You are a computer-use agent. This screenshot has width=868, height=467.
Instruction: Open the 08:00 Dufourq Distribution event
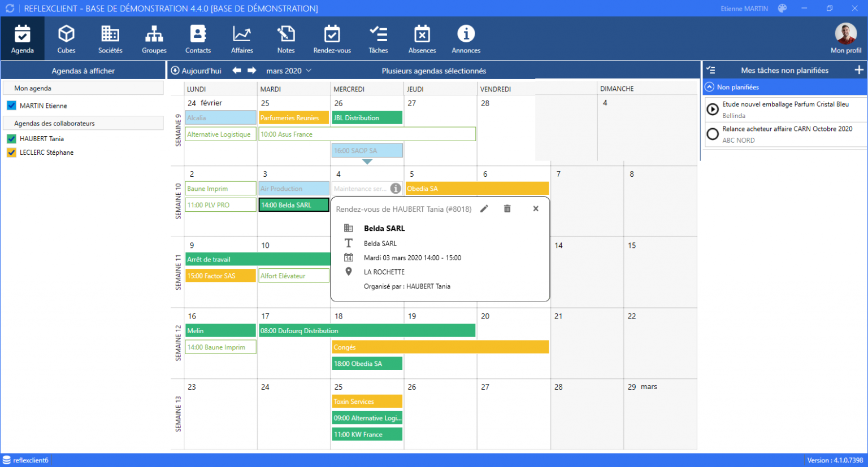point(367,331)
